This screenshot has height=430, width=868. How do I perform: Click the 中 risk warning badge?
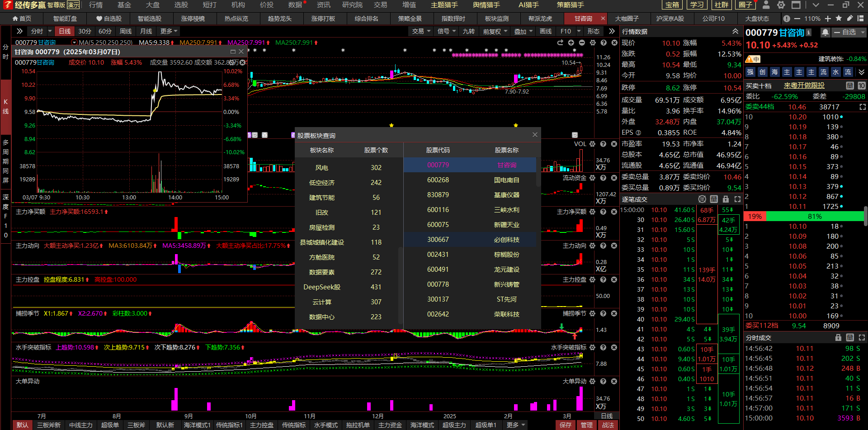coord(754,59)
